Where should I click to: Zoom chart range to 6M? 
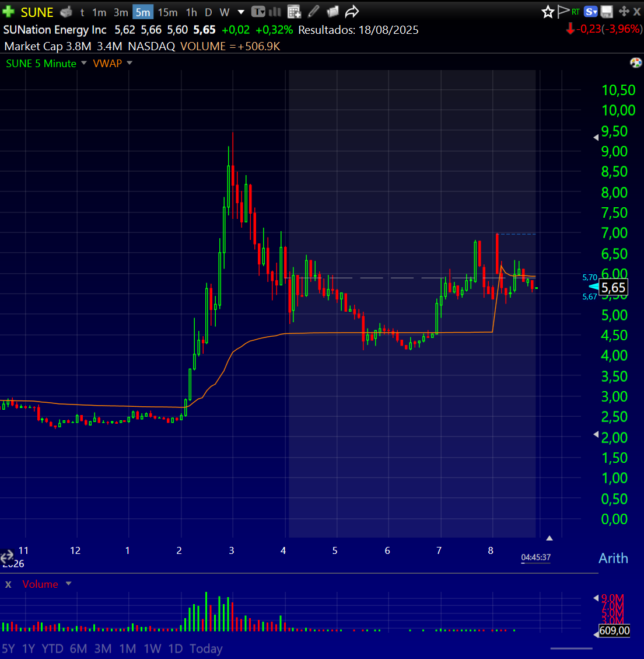pos(78,648)
